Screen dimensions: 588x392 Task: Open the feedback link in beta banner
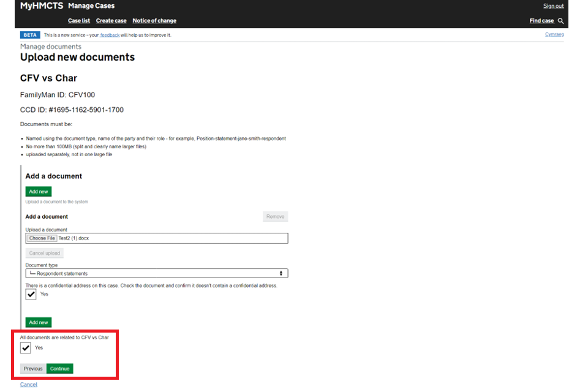(x=110, y=35)
